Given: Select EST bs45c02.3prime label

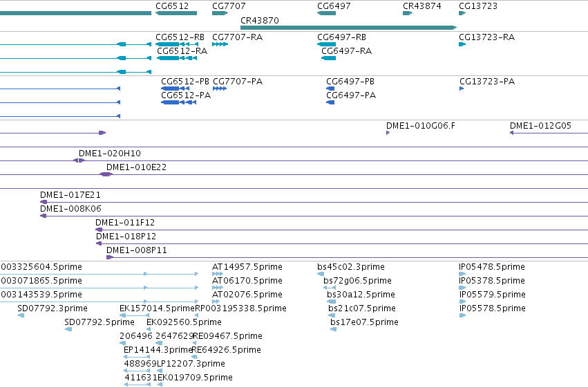Looking at the screenshot, I should 351,267.
